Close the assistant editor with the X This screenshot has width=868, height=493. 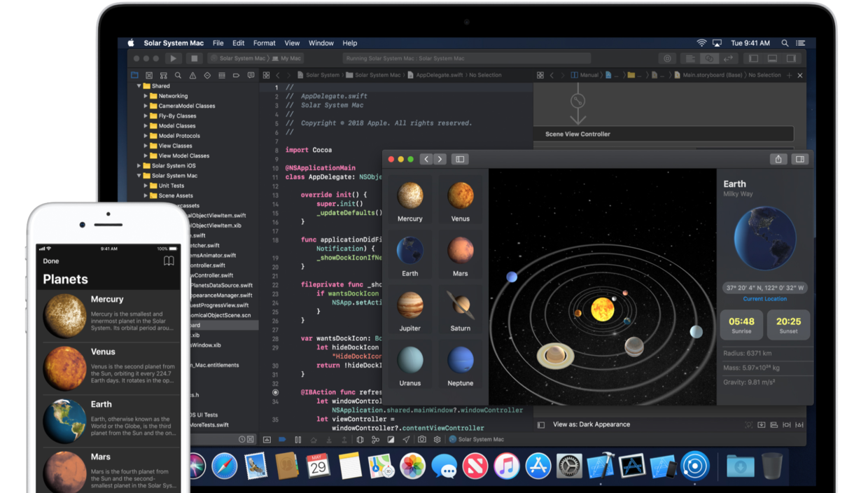[x=800, y=75]
